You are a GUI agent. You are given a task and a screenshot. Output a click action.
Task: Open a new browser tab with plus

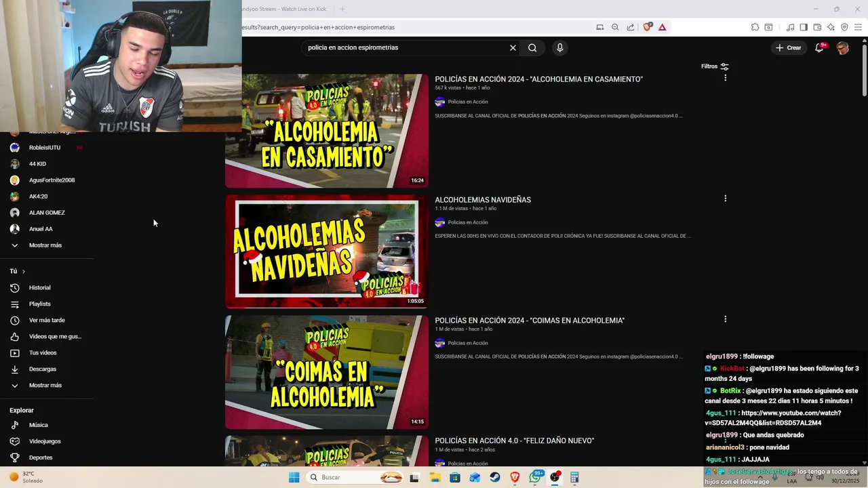(342, 9)
